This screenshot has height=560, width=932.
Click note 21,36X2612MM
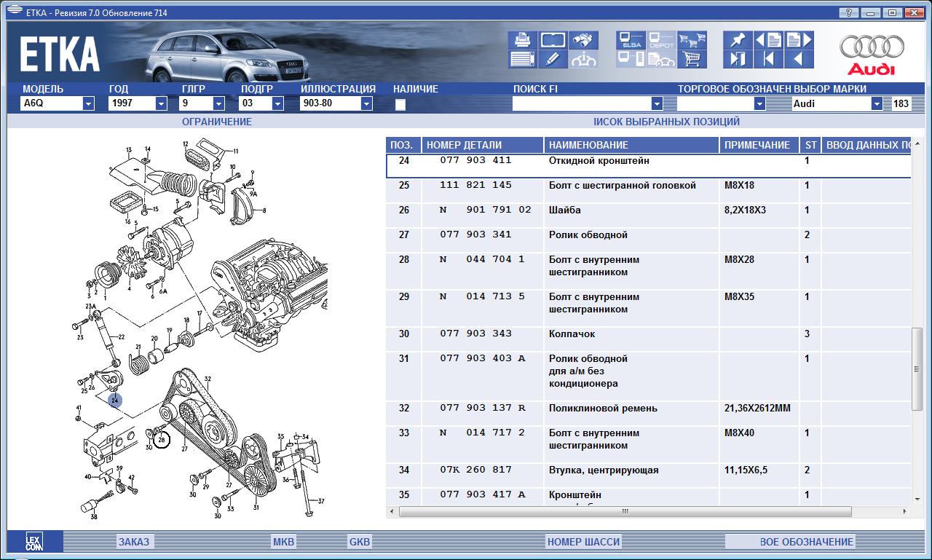click(x=757, y=409)
